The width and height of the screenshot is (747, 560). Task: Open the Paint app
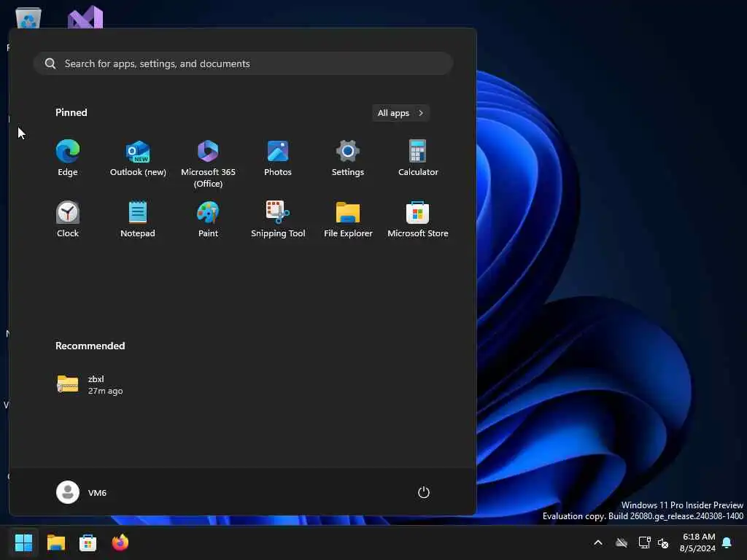208,219
